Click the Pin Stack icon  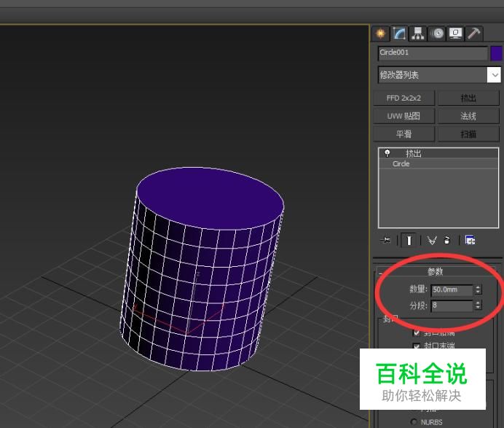(x=386, y=240)
